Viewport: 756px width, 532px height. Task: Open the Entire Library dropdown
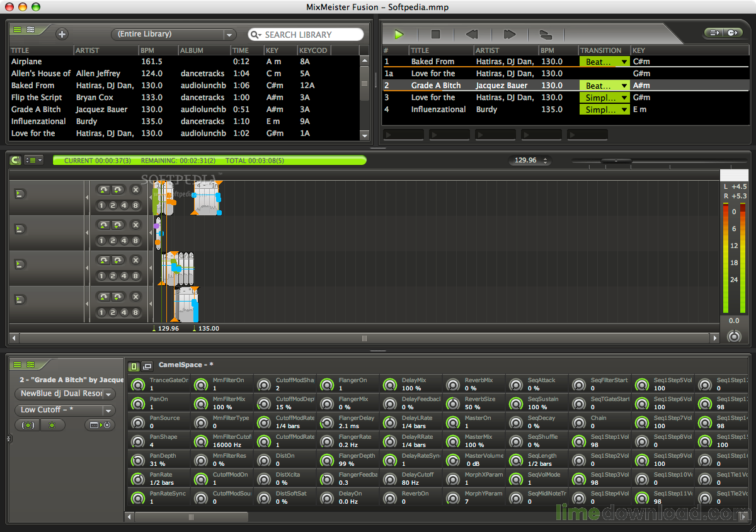pyautogui.click(x=173, y=35)
